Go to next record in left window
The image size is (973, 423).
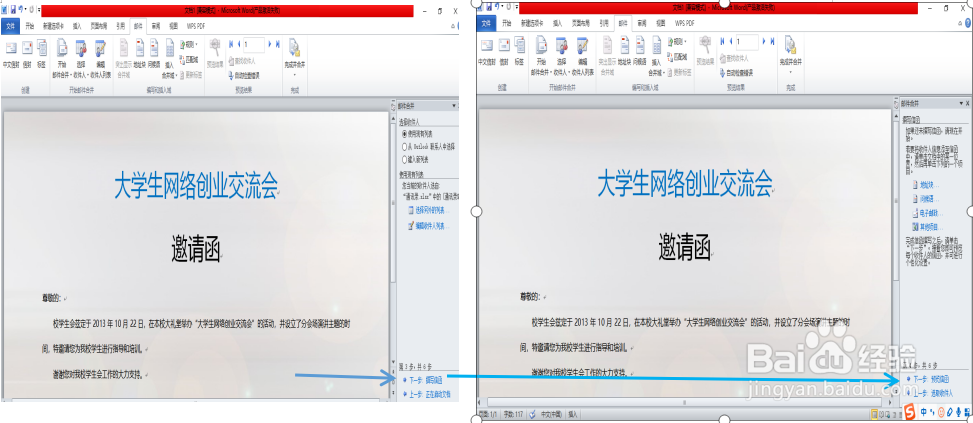[269, 43]
